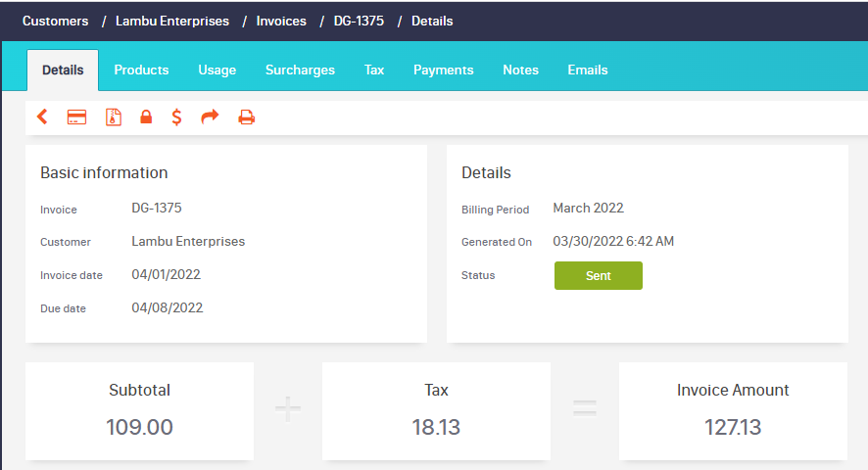Click the credit card icon
Screen dimensions: 868x470
pos(76,117)
